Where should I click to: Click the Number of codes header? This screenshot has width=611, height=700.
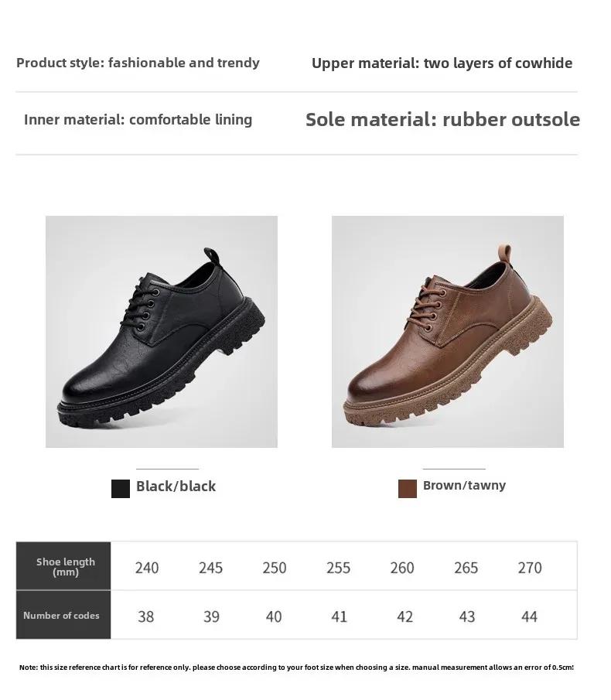pos(63,615)
